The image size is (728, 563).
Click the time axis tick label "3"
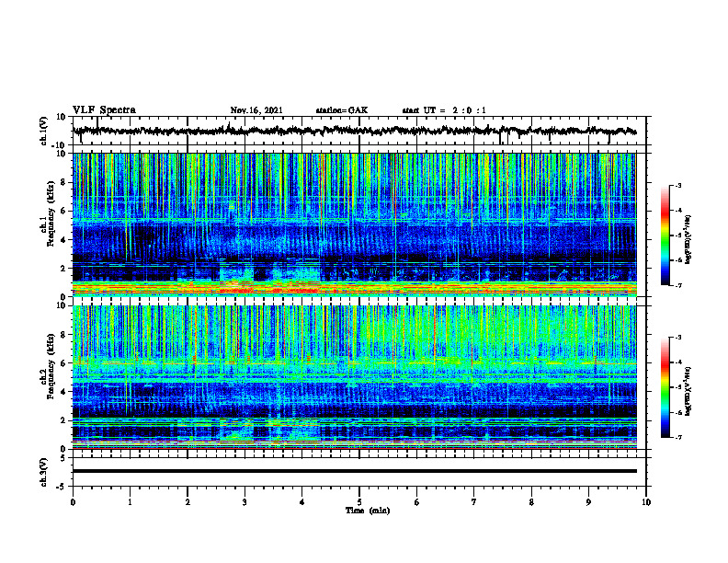click(x=245, y=502)
